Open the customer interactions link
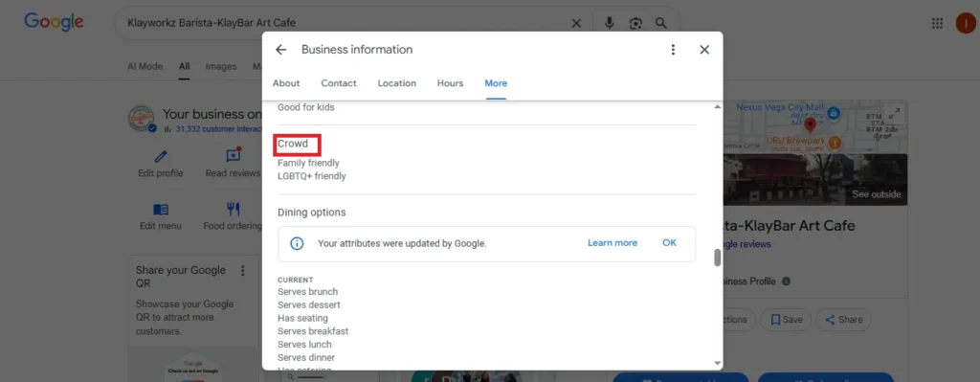This screenshot has height=382, width=980. tap(218, 129)
